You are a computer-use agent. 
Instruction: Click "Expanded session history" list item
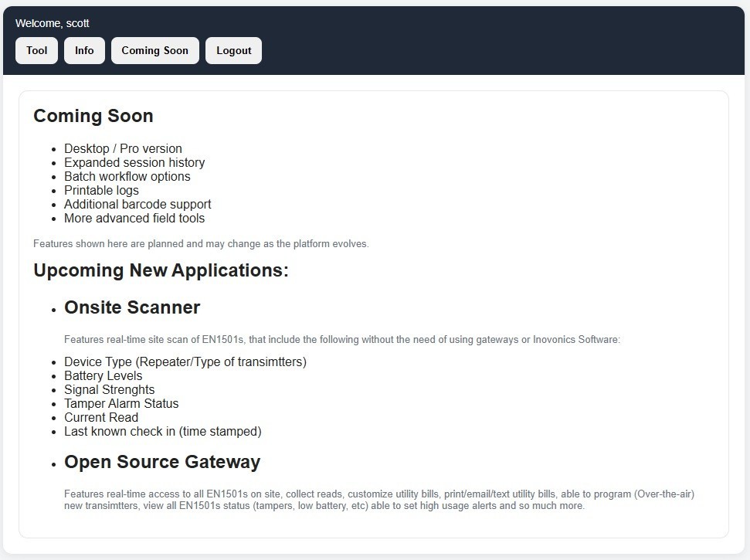tap(134, 162)
